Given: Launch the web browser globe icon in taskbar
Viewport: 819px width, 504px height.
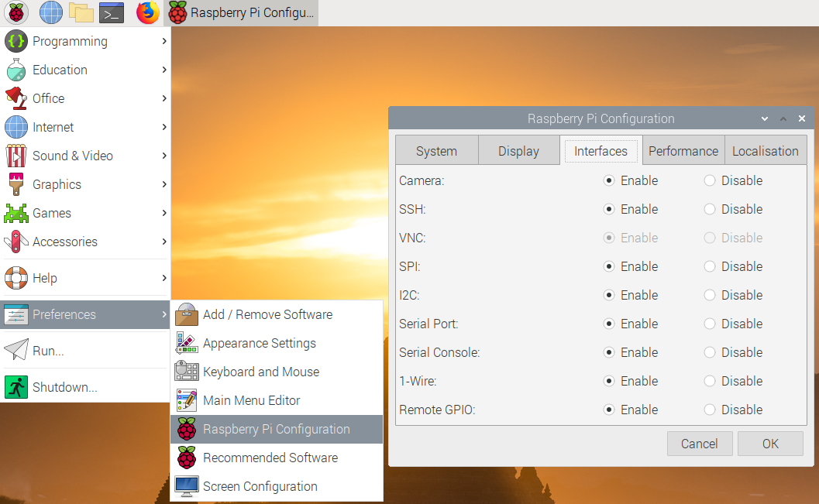Looking at the screenshot, I should [x=50, y=12].
